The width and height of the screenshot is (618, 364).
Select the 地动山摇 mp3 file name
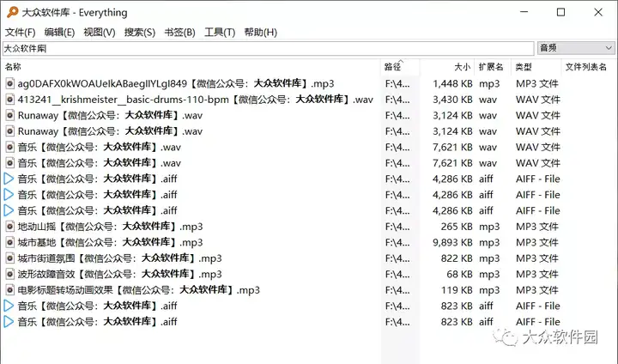click(110, 227)
